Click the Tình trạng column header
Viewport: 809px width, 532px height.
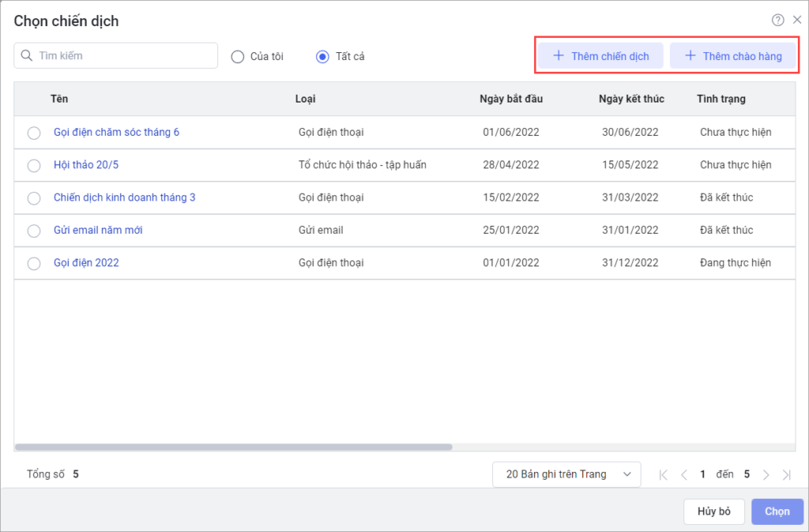click(721, 99)
